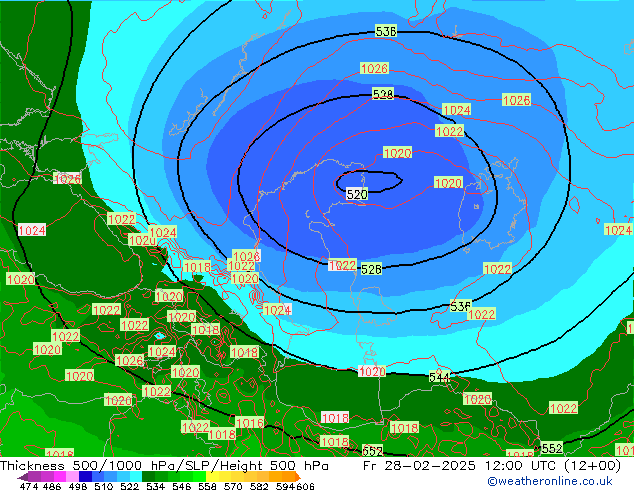Click the legend value '522'
The image size is (634, 490).
tap(129, 486)
